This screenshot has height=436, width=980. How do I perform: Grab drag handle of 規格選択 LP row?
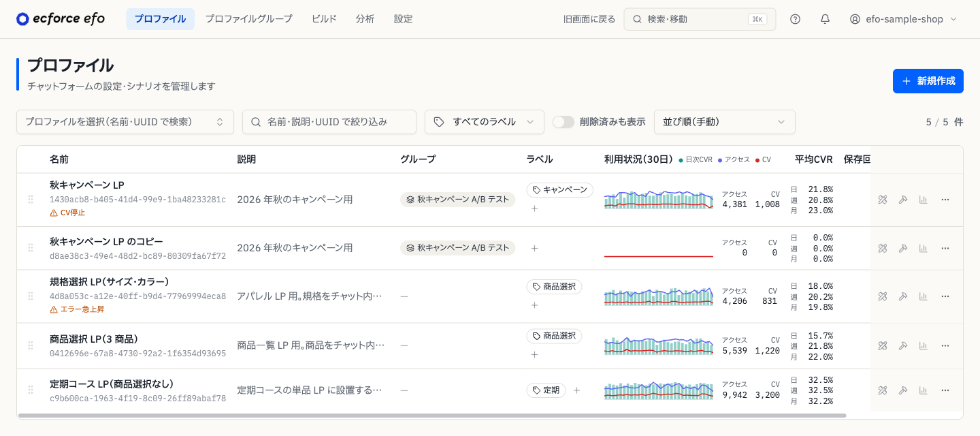tap(31, 296)
